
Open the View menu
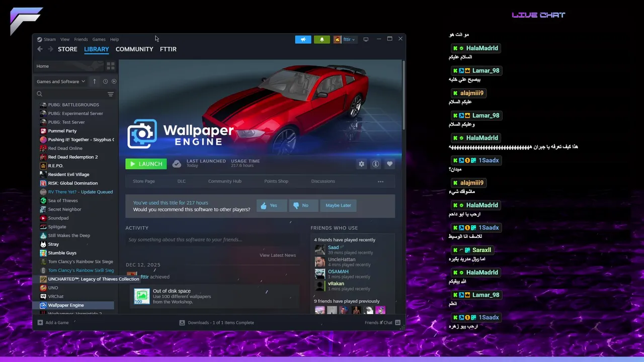pyautogui.click(x=65, y=39)
